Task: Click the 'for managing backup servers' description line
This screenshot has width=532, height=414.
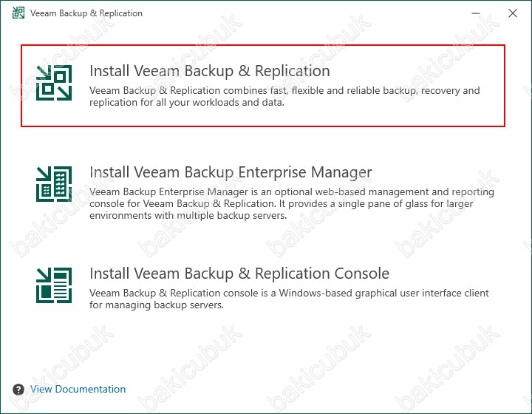Action: pyautogui.click(x=157, y=305)
